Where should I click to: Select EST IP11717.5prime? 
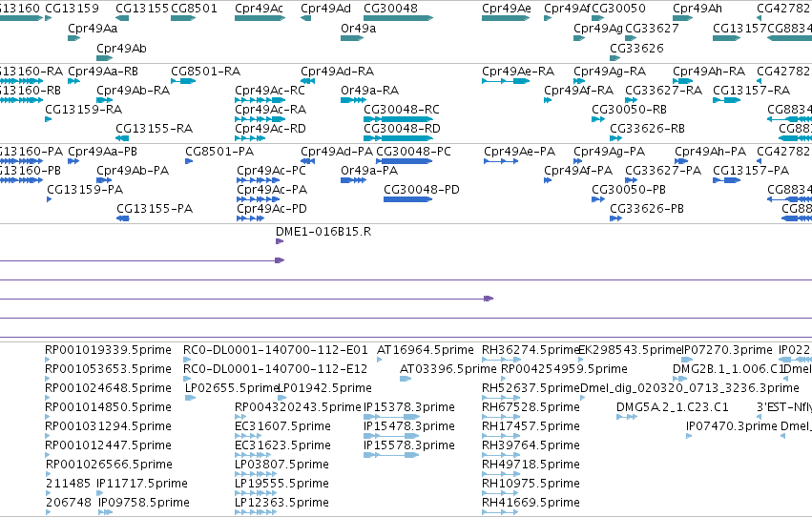[x=100, y=493]
